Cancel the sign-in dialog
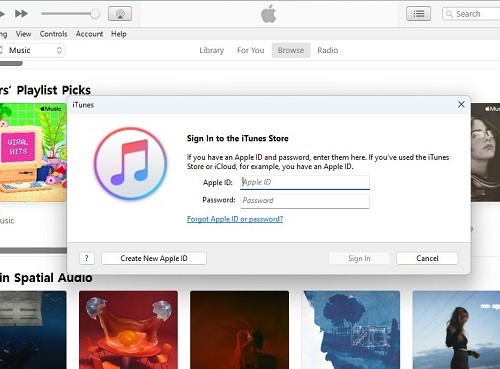The height and width of the screenshot is (369, 500). tap(427, 258)
